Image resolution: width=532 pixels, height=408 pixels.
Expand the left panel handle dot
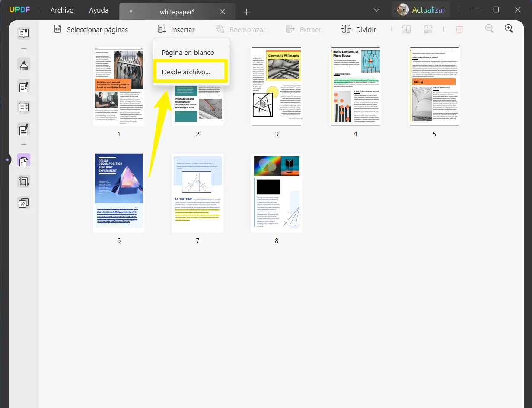pos(8,160)
